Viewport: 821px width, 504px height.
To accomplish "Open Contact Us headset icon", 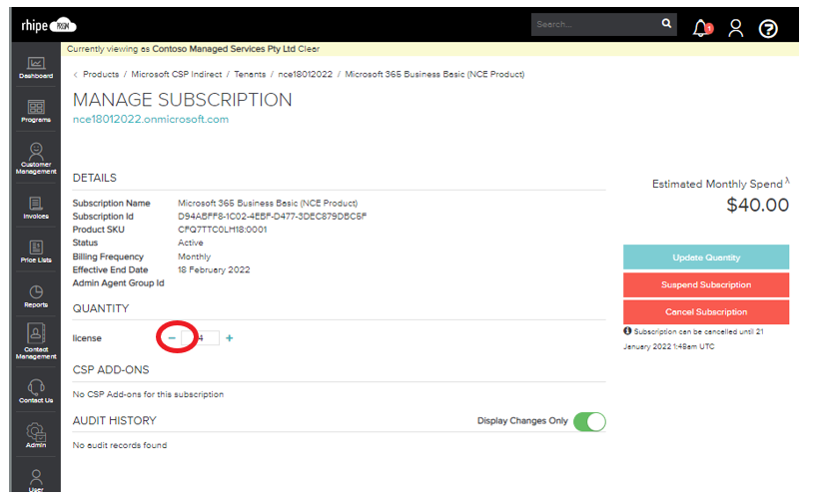I will [36, 391].
